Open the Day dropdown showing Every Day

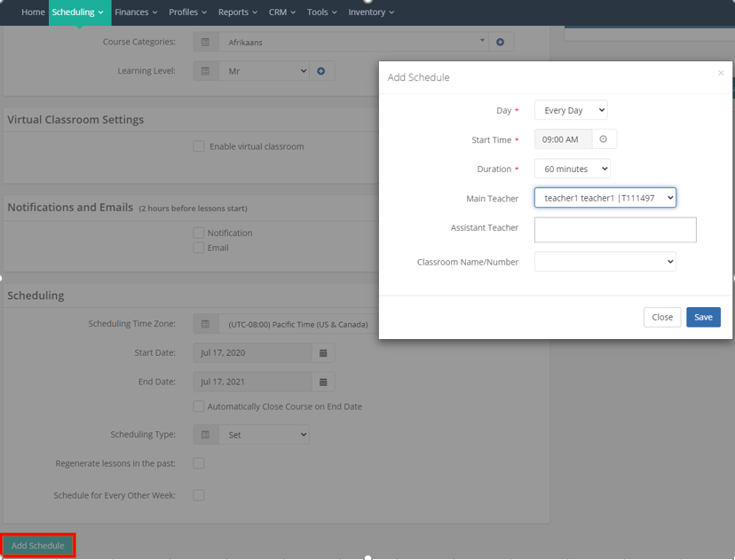coord(571,111)
